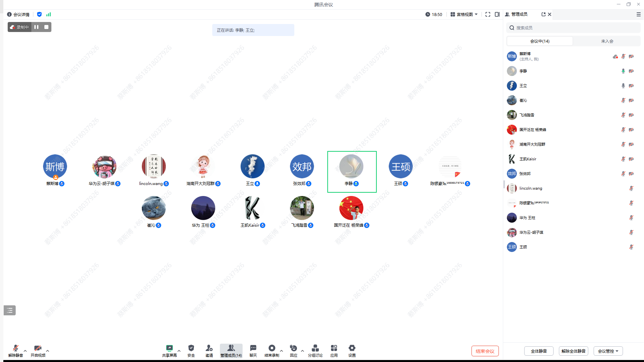
Task: Click the share screen icon
Action: click(169, 348)
